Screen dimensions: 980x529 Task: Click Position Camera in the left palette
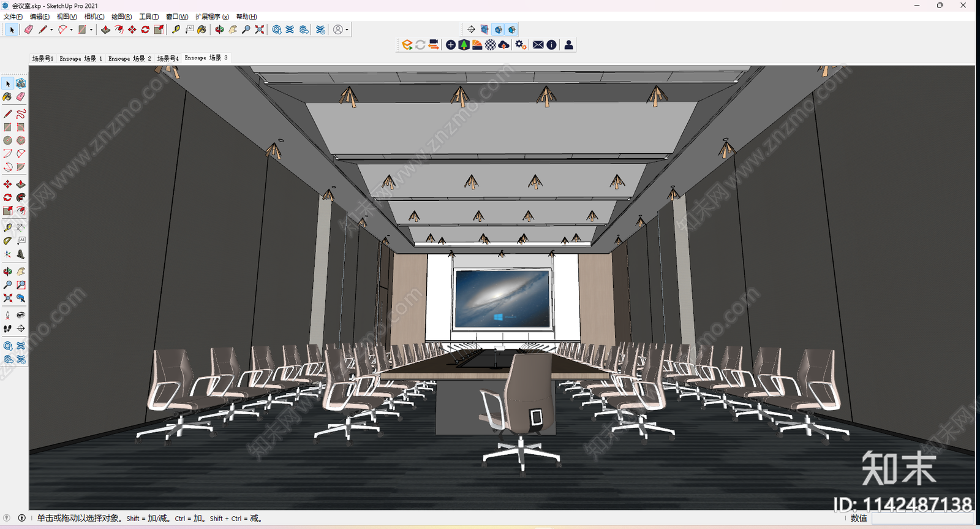[x=7, y=315]
